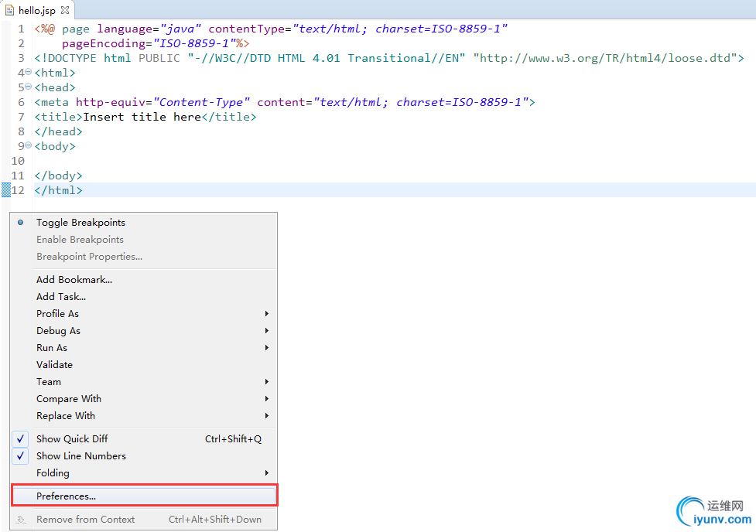The width and height of the screenshot is (756, 532).
Task: Click line number 12 in the gutter
Action: (18, 190)
